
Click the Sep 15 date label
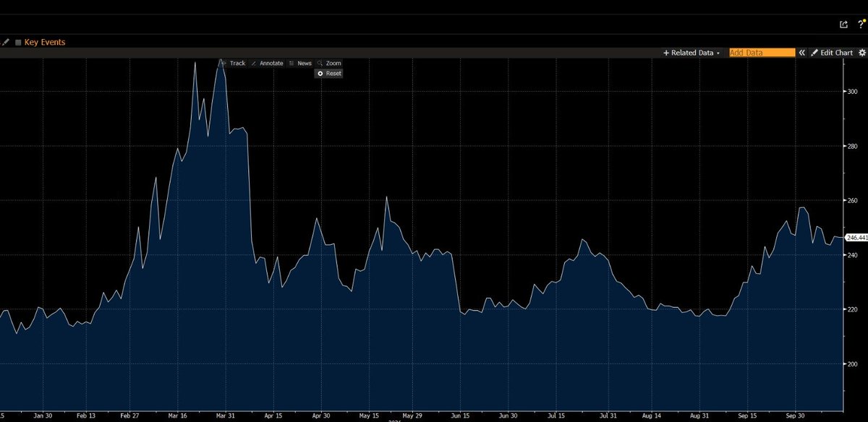748,417
